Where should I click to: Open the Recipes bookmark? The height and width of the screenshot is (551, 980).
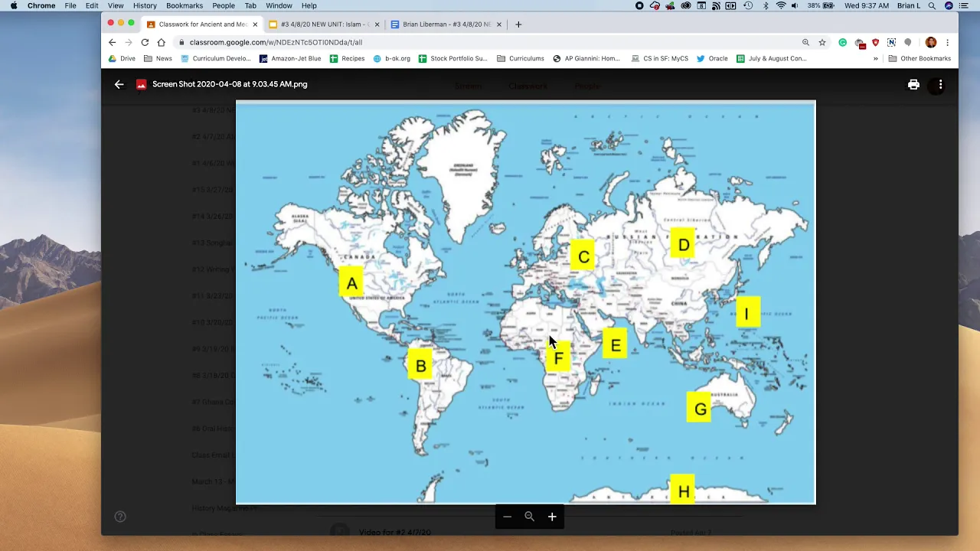(347, 58)
